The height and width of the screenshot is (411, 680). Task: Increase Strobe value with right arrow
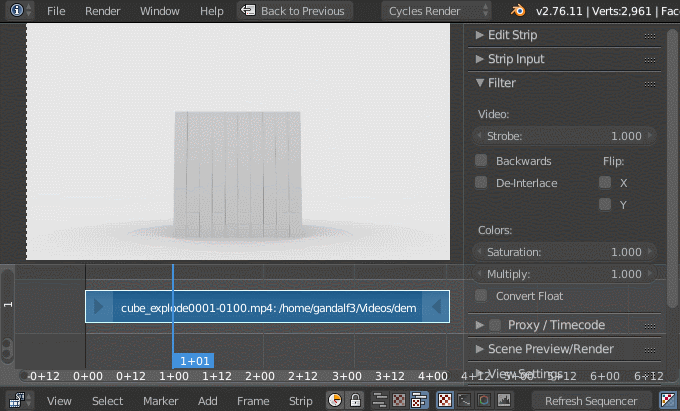pos(650,136)
